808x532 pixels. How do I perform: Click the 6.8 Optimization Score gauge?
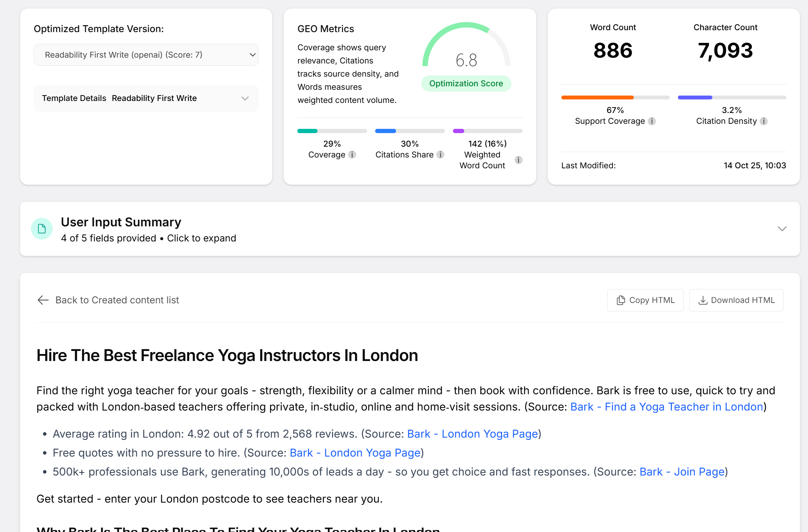(466, 59)
